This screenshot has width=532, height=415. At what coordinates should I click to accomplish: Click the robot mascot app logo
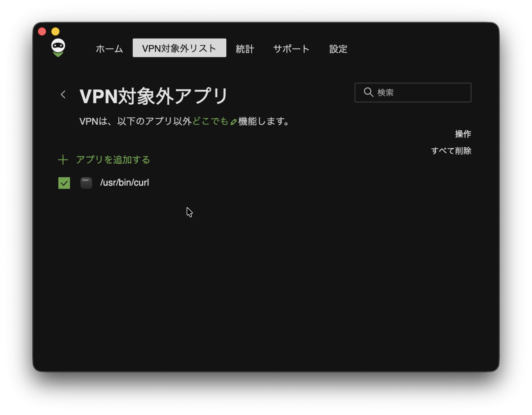[58, 48]
